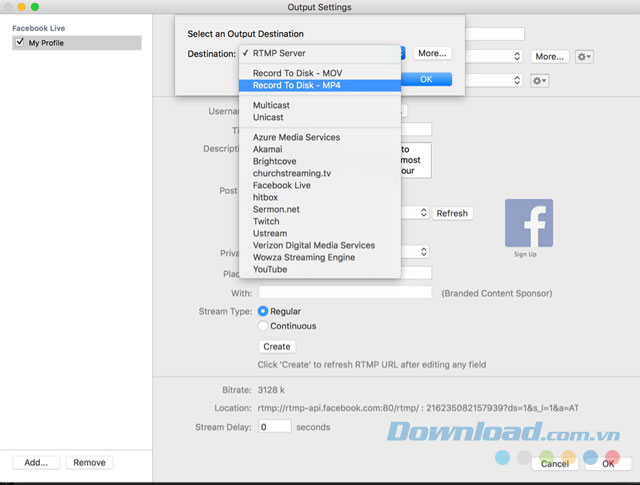Select the Regular stream type radio button
The image size is (640, 485).
click(x=263, y=311)
